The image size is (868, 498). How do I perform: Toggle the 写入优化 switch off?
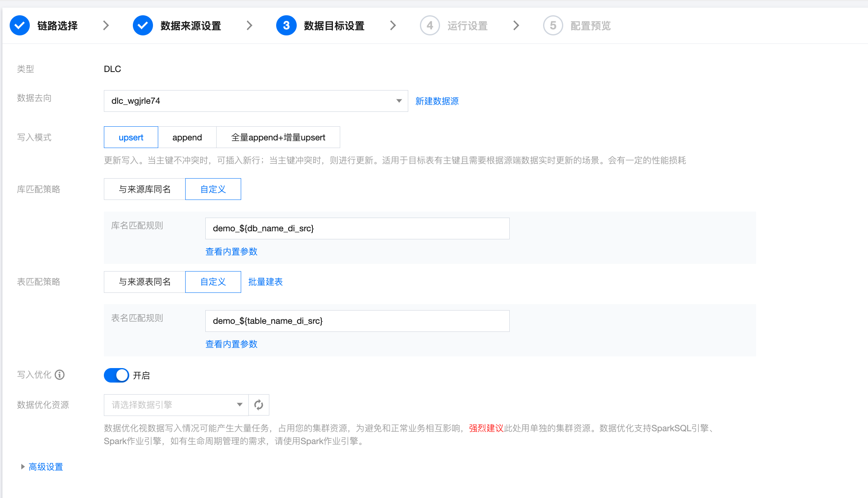click(116, 375)
